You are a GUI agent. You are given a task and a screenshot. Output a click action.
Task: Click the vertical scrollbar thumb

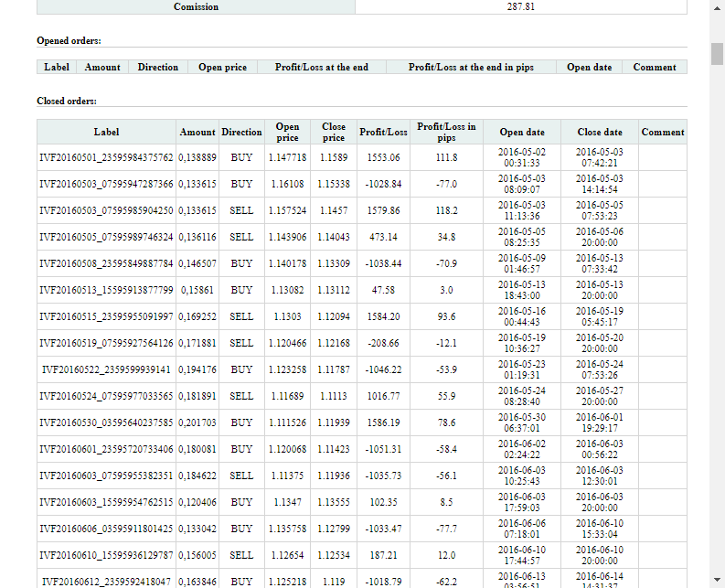(717, 54)
